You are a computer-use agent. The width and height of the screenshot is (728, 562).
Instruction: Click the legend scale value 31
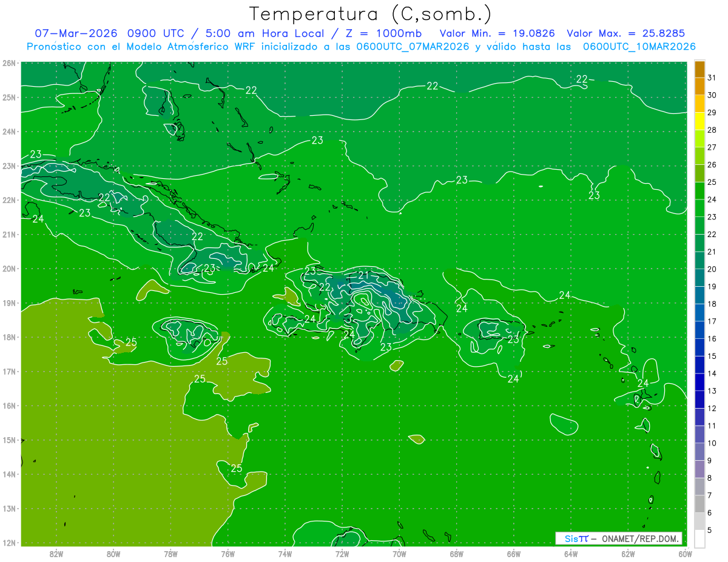712,78
